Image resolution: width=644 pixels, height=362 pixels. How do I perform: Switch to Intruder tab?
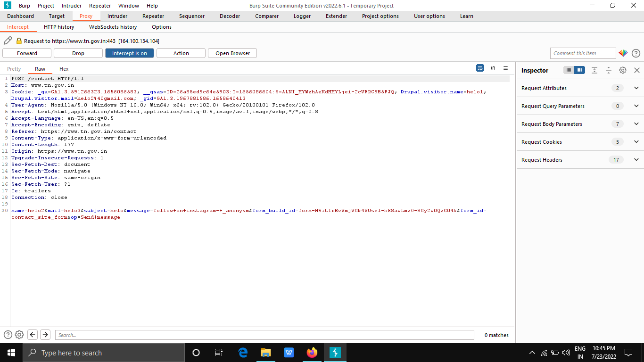pos(117,16)
